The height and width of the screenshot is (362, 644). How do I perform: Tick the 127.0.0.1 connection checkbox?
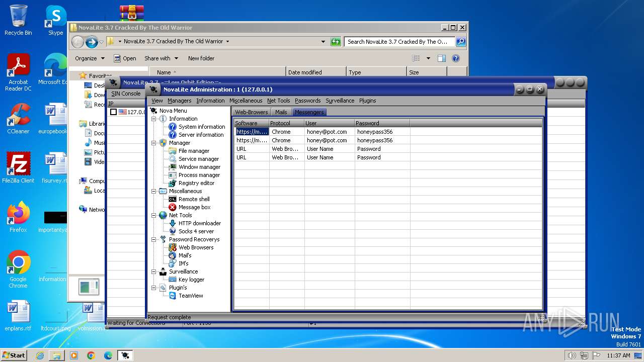click(113, 112)
